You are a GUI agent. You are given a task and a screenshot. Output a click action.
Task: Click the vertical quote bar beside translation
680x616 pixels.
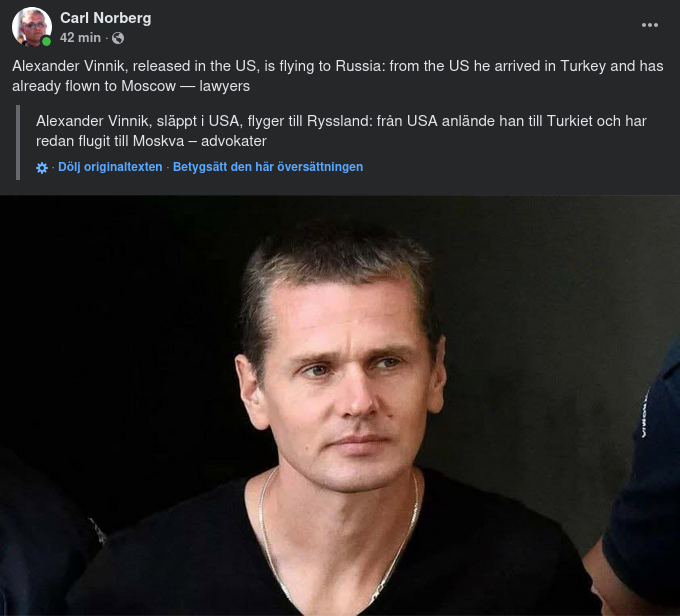pos(18,142)
